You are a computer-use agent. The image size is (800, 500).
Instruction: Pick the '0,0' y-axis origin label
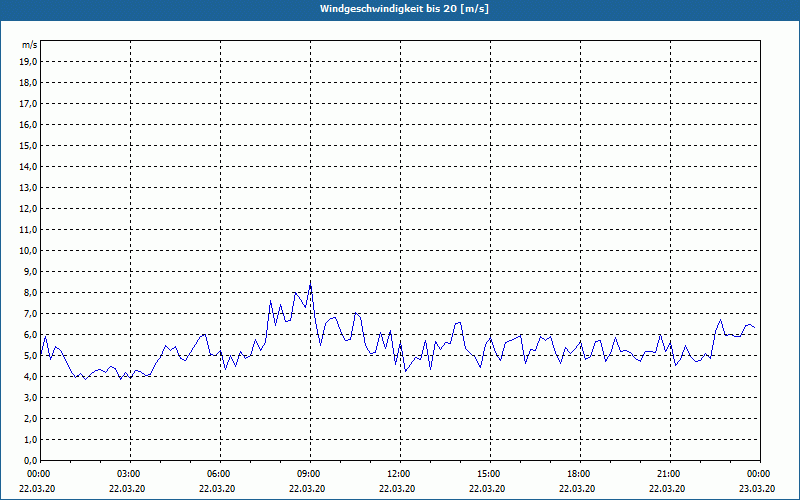point(31,460)
